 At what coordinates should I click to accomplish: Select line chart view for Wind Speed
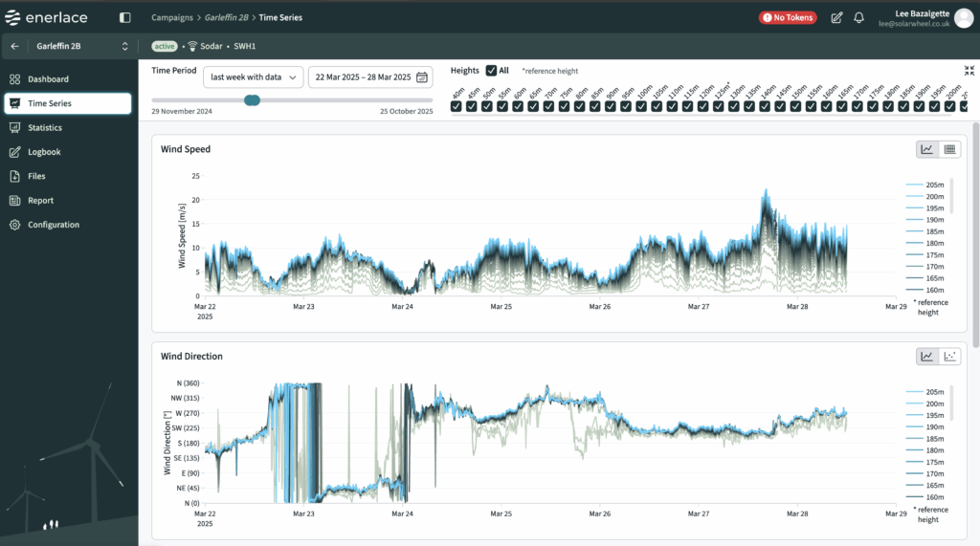point(927,149)
